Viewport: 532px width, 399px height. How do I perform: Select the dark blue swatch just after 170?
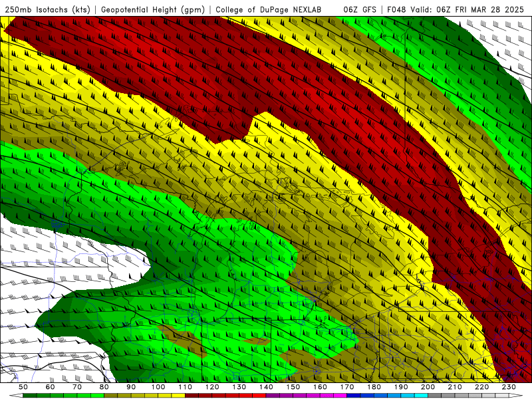[354, 396]
